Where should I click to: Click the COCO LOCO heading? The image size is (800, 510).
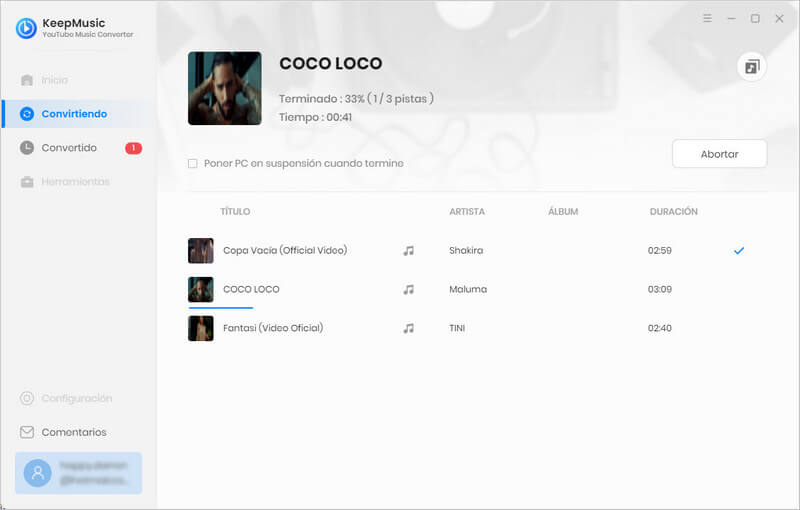(331, 63)
